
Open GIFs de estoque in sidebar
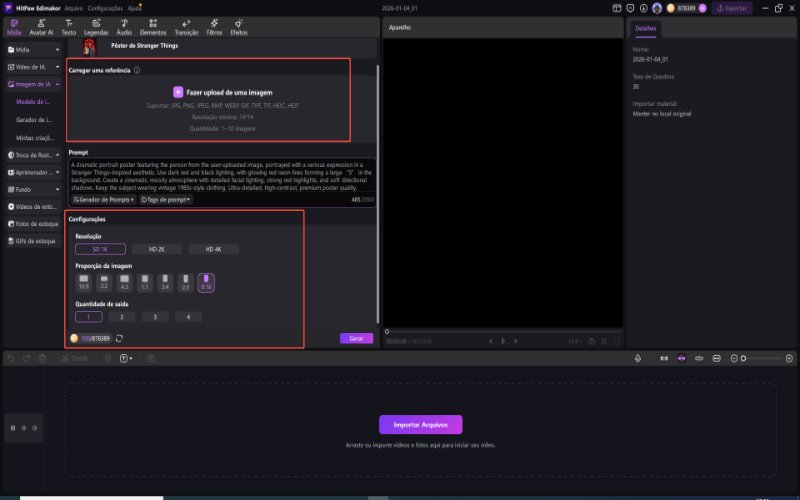[x=34, y=241]
